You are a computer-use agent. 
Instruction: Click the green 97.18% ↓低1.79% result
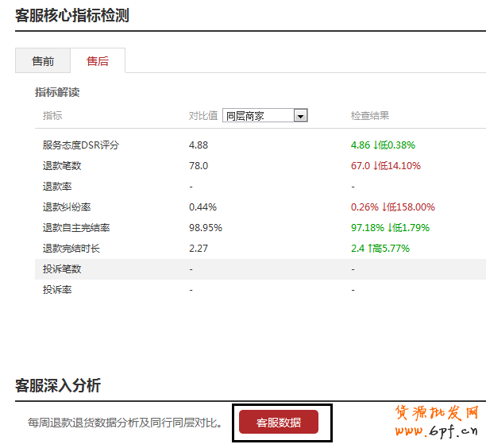[x=390, y=228]
